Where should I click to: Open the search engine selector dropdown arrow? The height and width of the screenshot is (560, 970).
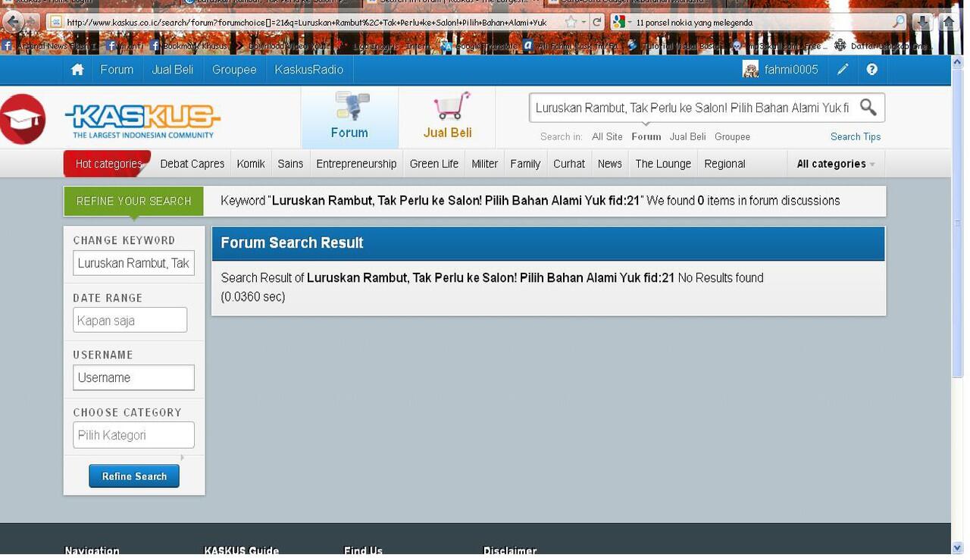[630, 22]
